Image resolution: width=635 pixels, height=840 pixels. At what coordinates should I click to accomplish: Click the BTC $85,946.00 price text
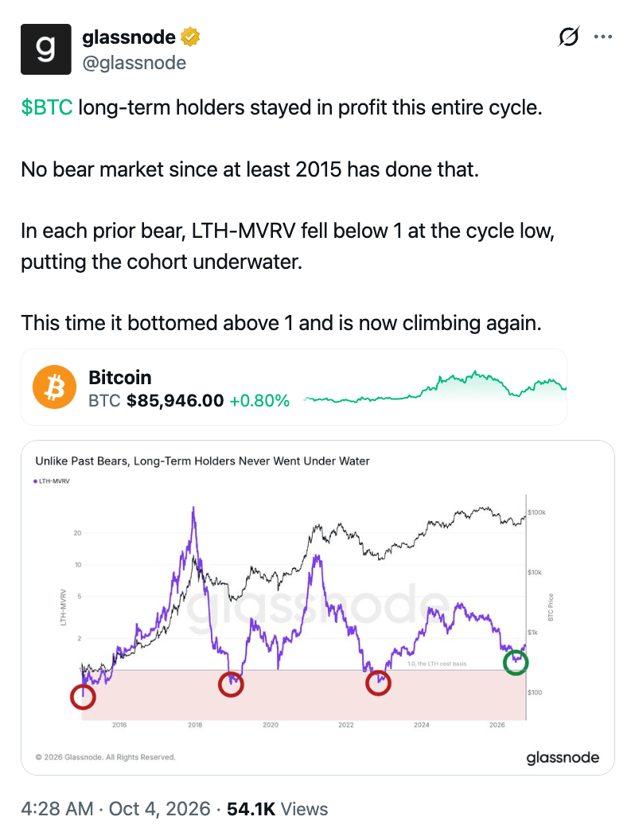pyautogui.click(x=156, y=401)
